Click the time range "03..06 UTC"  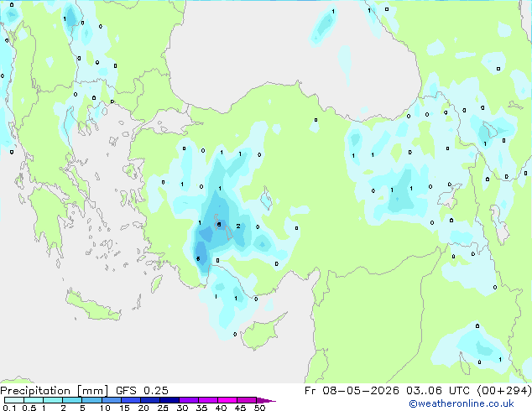pos(438,391)
